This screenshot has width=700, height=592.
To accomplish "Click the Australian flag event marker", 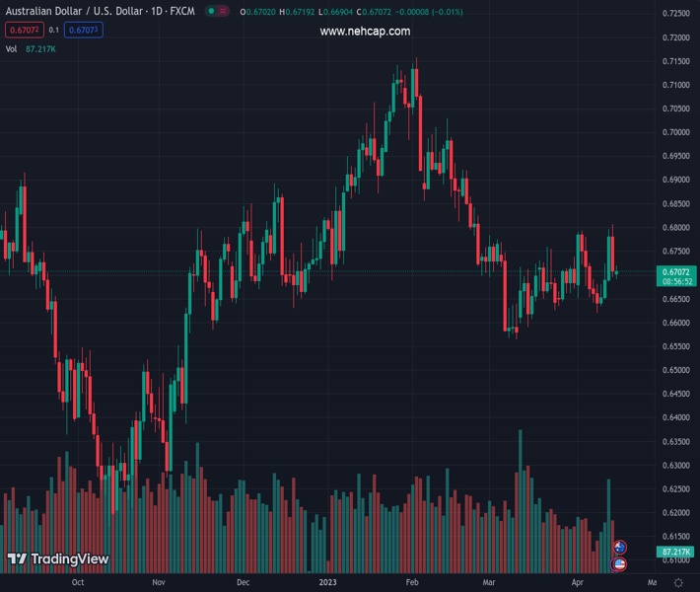I will point(620,548).
